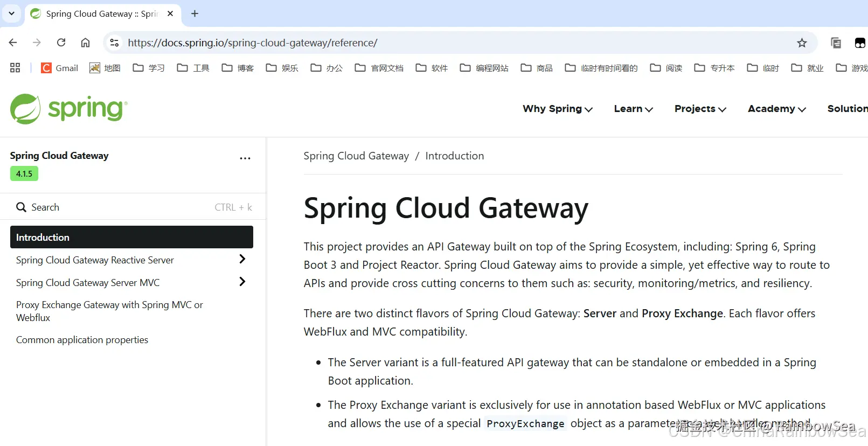
Task: Select Introduction in the sidebar navigation
Action: 131,237
